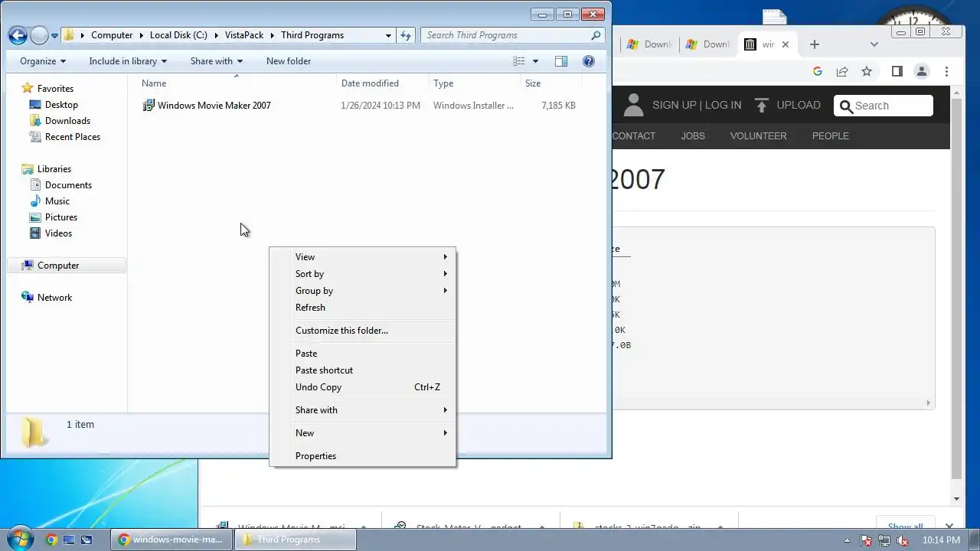Image resolution: width=980 pixels, height=551 pixels.
Task: Click the change view icon in Explorer
Action: click(519, 61)
